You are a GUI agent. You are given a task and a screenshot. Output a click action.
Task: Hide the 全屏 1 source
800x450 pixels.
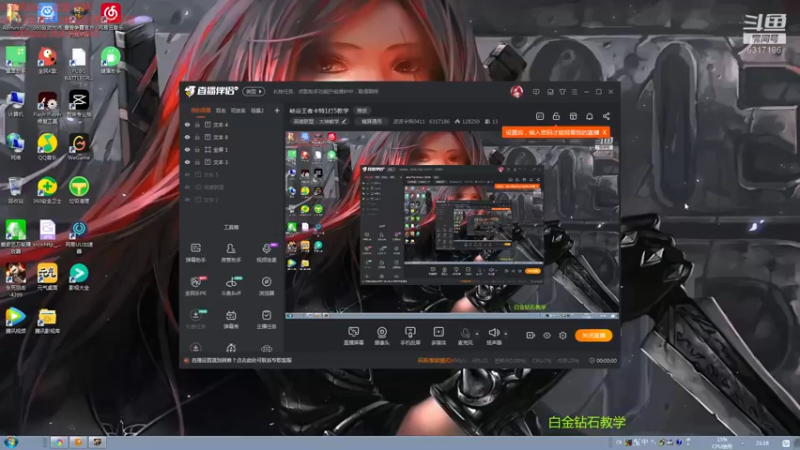point(187,149)
